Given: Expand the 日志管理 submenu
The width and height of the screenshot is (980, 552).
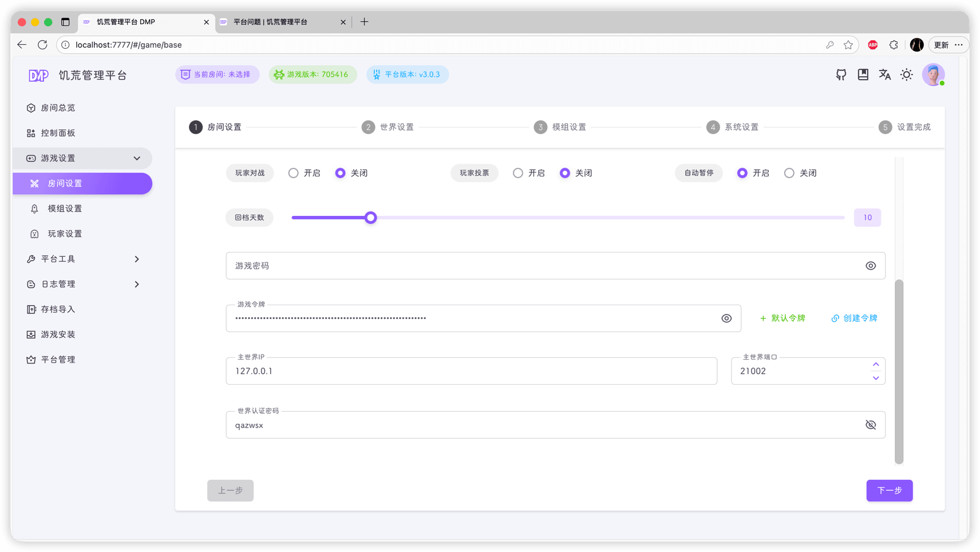Looking at the screenshot, I should coord(137,284).
